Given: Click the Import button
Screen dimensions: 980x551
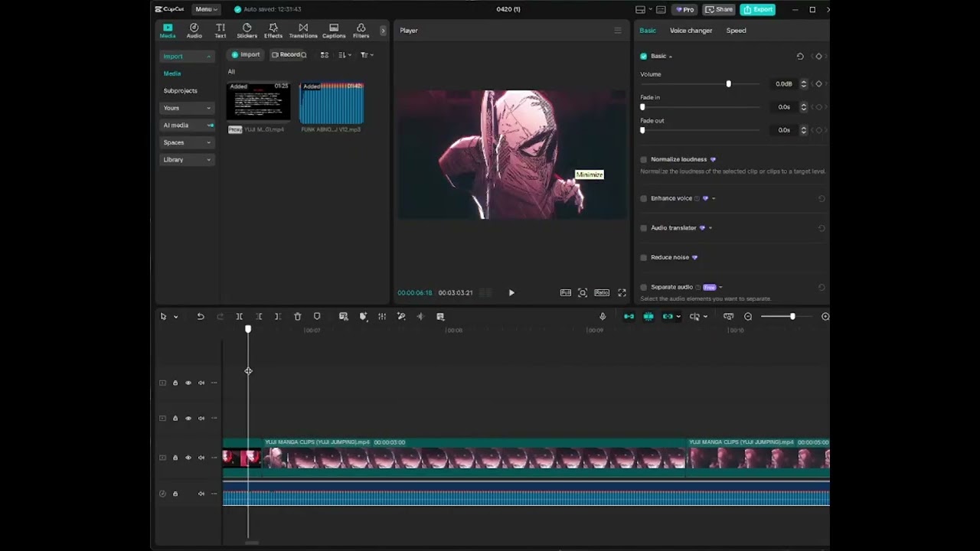Looking at the screenshot, I should [246, 55].
